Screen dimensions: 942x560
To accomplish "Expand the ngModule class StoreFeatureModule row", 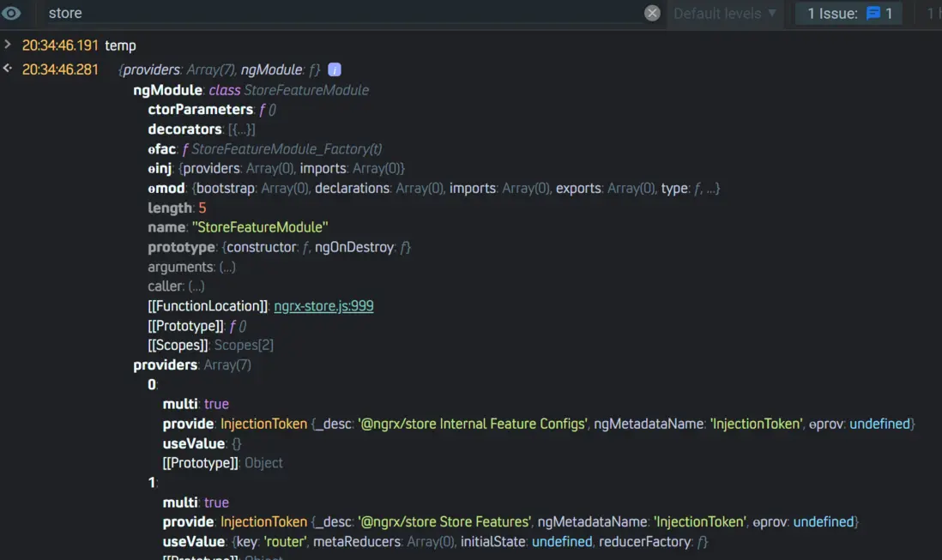I will (251, 90).
